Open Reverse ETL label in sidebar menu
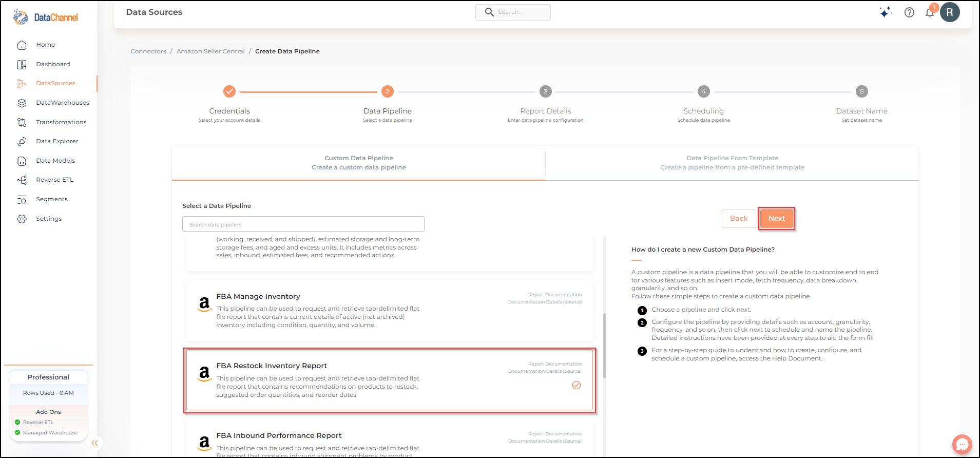Viewport: 980px width, 458px height. (x=55, y=180)
